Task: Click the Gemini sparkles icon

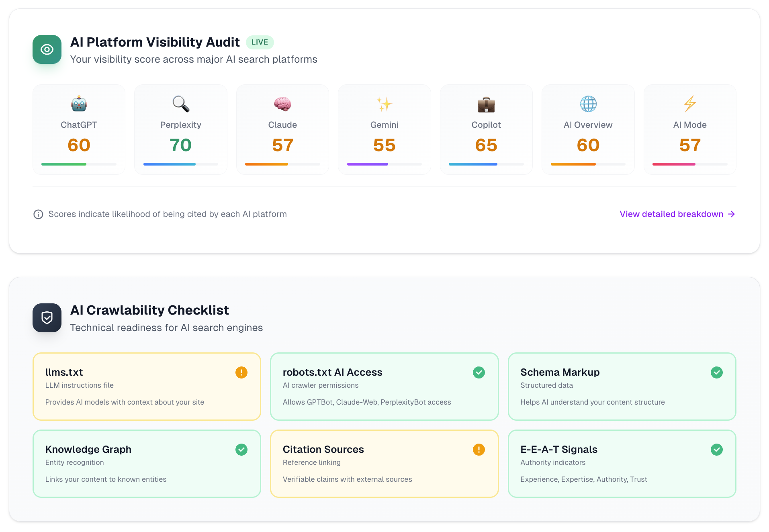Action: click(384, 103)
